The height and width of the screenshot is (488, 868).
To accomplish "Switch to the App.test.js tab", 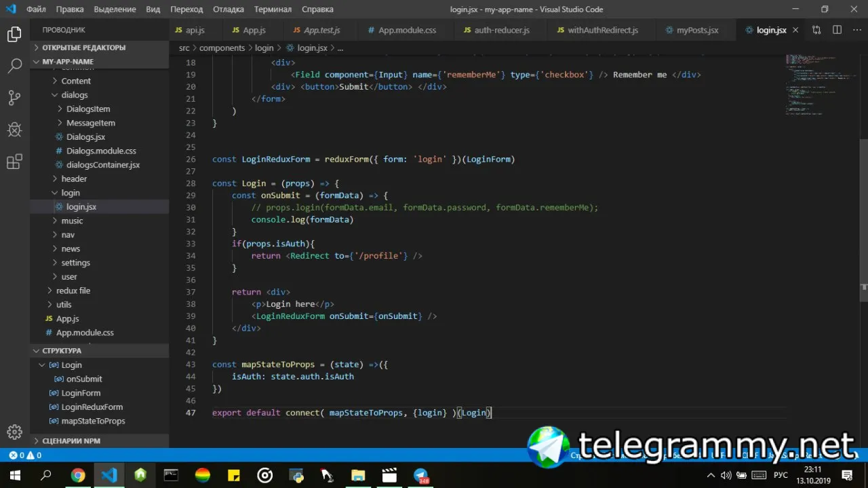I will pos(321,30).
